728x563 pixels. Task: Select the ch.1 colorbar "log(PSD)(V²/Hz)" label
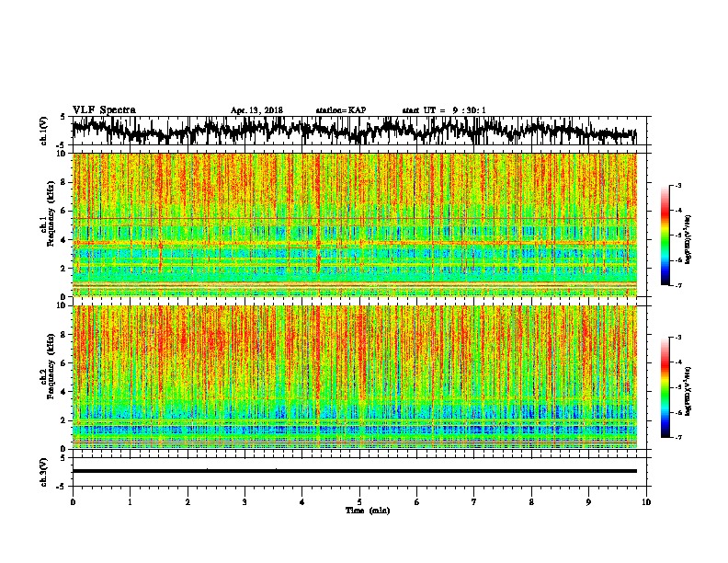688,239
